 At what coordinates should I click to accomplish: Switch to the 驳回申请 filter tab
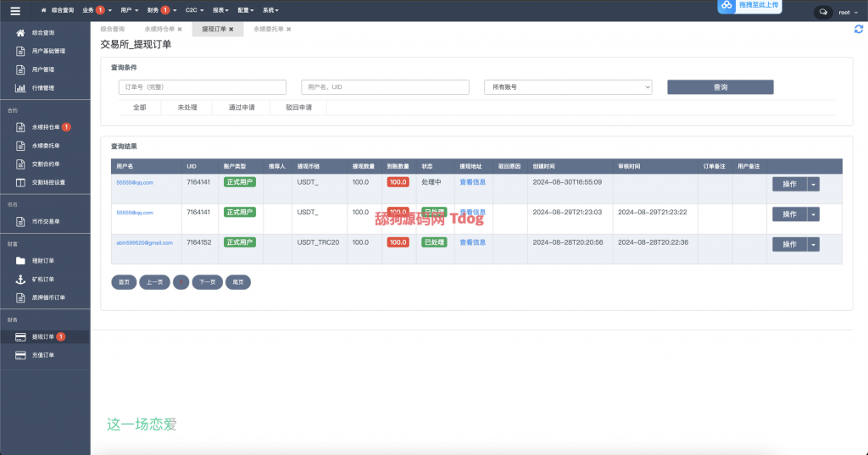[x=298, y=108]
